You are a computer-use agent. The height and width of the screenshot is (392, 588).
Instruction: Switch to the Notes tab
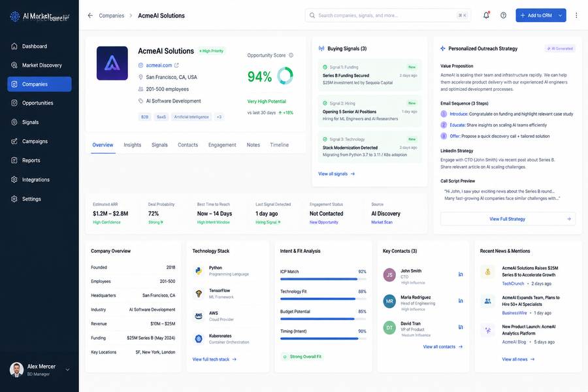[253, 145]
